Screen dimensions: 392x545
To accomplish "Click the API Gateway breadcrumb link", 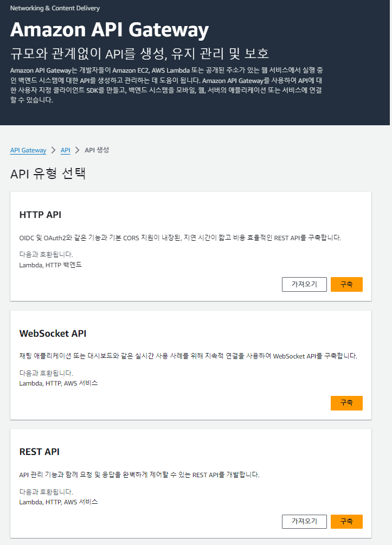I will 28,150.
